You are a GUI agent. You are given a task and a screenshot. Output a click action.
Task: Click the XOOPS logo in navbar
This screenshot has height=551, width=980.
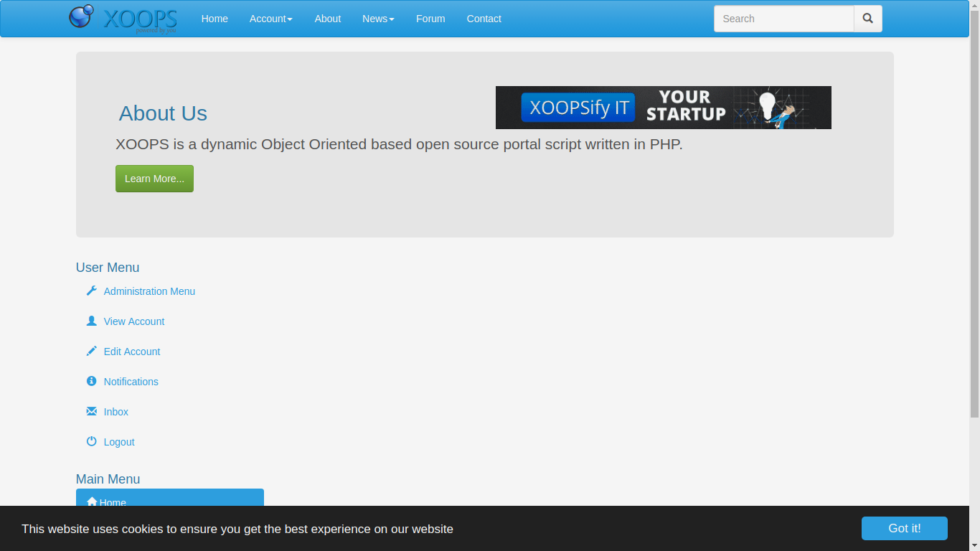tap(123, 19)
